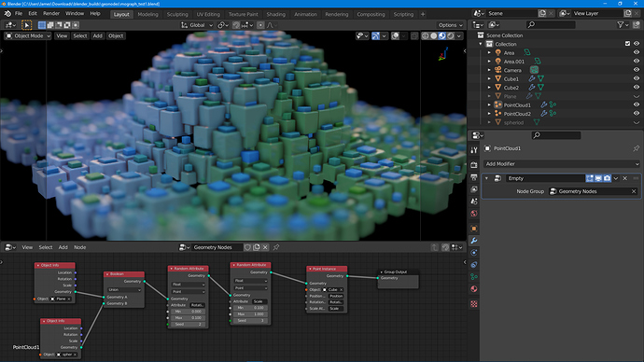Click the Cube1 mesh data icon
Screen dimensions: 644x362
[x=541, y=78]
